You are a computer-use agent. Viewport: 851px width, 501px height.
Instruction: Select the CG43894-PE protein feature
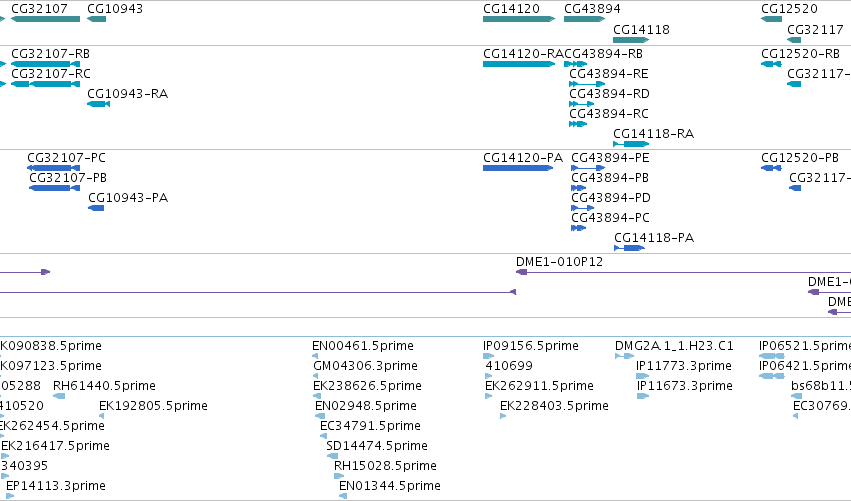[588, 168]
